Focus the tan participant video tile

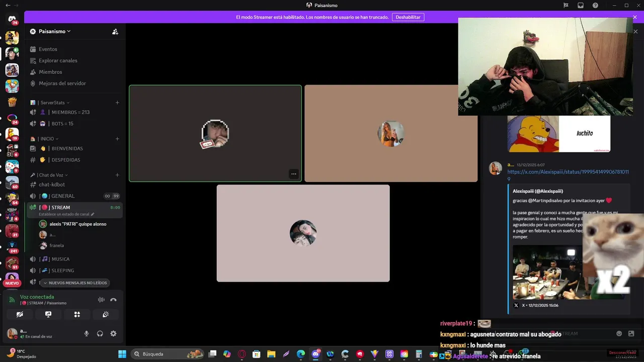tap(391, 133)
